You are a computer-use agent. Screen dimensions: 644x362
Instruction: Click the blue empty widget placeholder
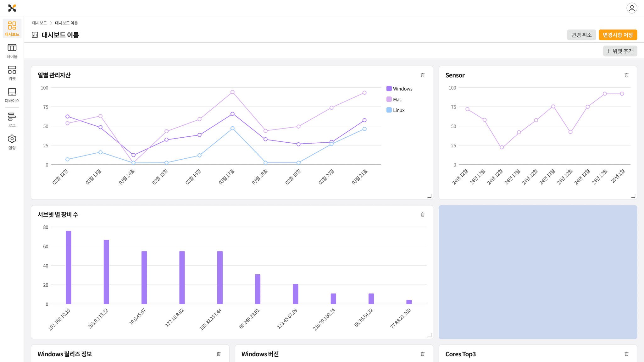point(538,272)
